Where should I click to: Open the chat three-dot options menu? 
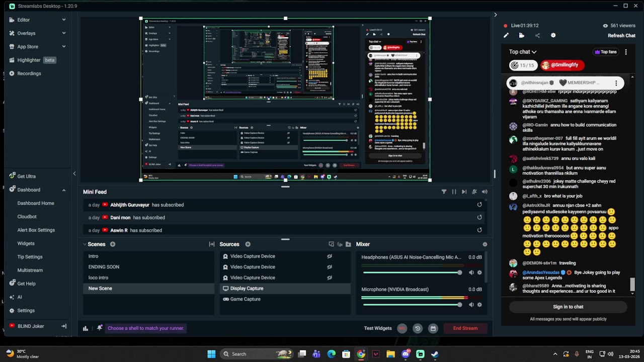626,52
